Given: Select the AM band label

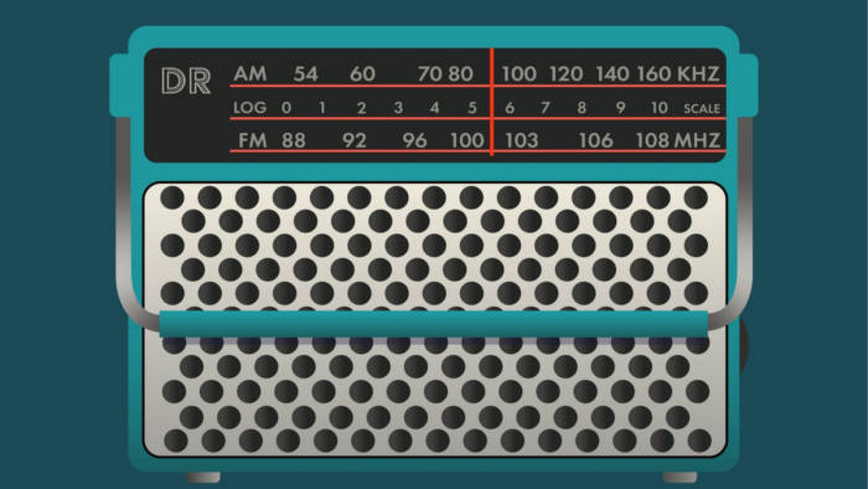Looking at the screenshot, I should 250,74.
